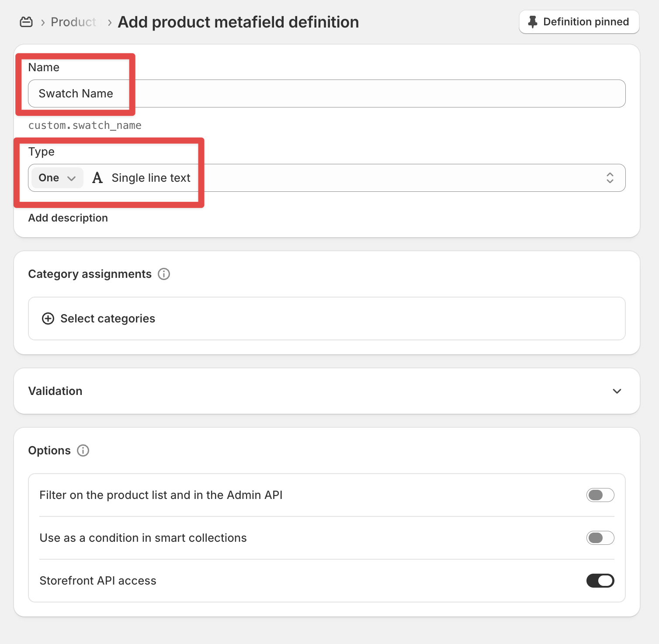
Task: Click the pin icon on Definition pinned
Action: click(x=532, y=22)
